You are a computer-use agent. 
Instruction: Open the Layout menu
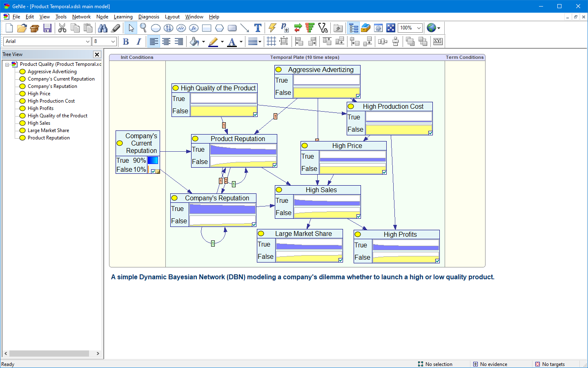click(172, 17)
